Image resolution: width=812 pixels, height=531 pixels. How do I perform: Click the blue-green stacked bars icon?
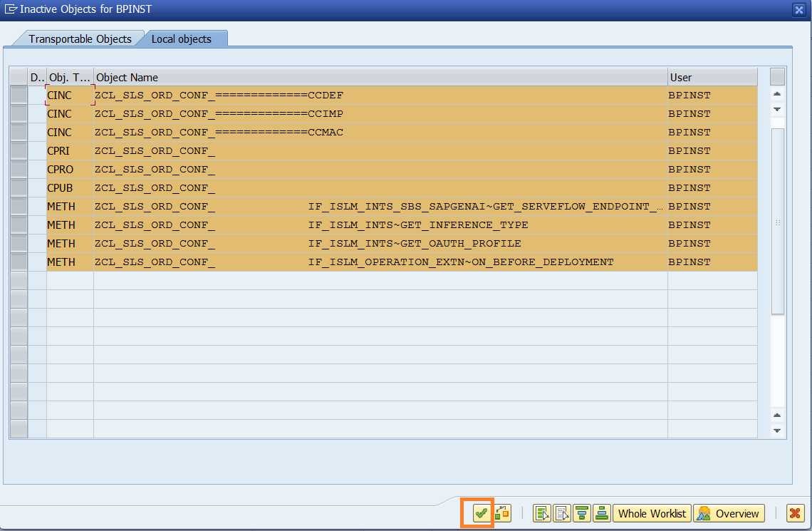602,513
